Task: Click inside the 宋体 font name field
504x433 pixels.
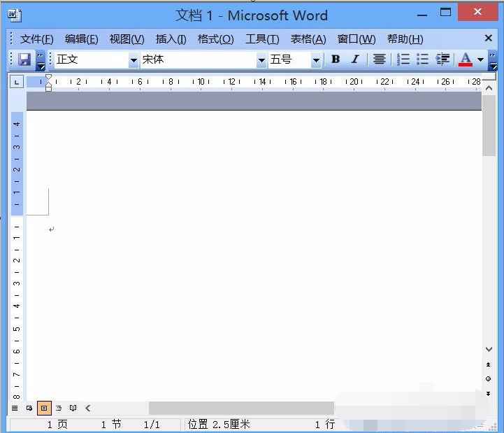Action: tap(199, 60)
